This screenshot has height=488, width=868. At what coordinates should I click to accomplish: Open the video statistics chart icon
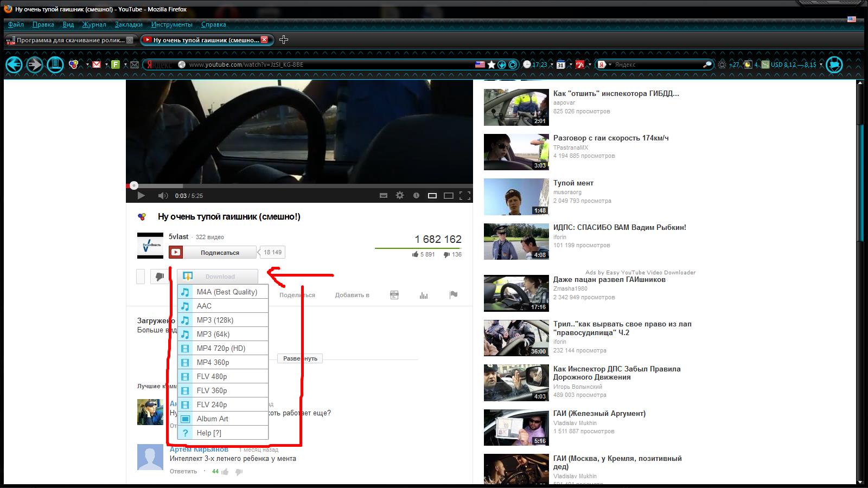424,295
